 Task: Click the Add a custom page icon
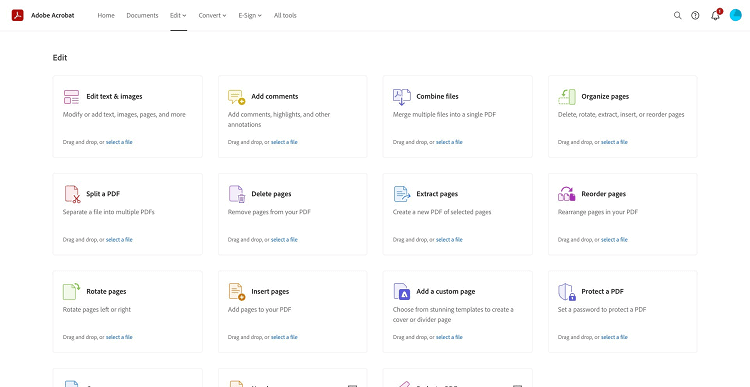(x=402, y=292)
